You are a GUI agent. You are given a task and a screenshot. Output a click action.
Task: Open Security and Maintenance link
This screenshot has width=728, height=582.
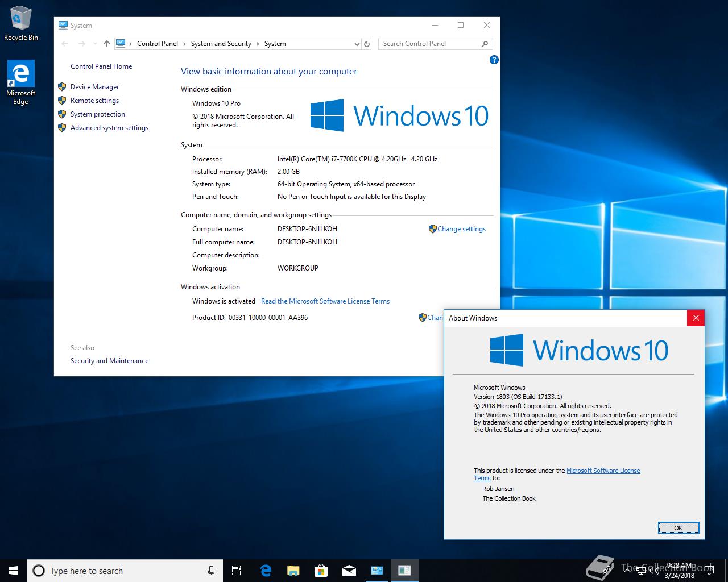coord(109,361)
